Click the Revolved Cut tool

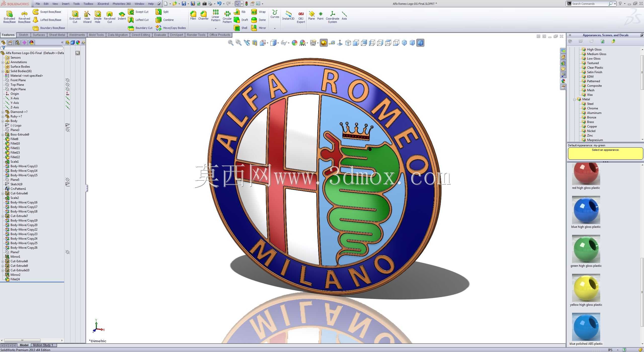[x=110, y=17]
